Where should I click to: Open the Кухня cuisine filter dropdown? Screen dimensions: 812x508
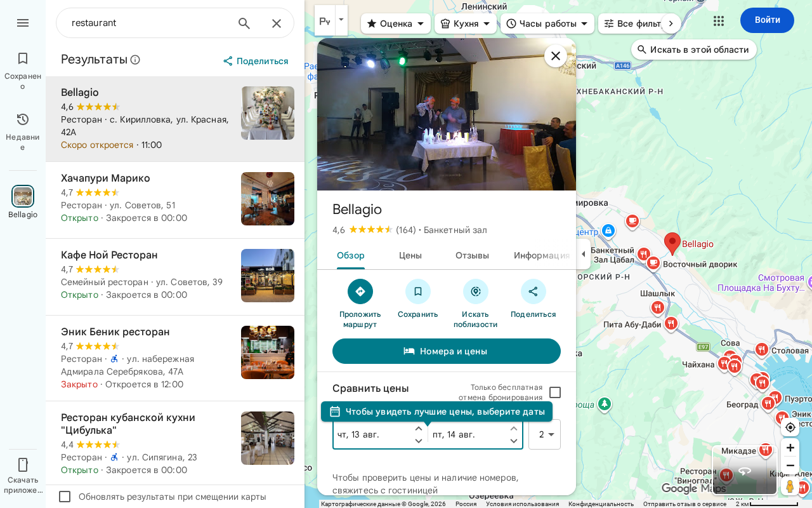pyautogui.click(x=466, y=23)
